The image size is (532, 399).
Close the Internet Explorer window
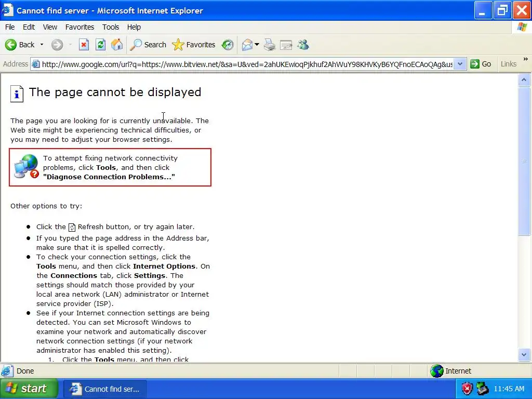click(x=522, y=10)
